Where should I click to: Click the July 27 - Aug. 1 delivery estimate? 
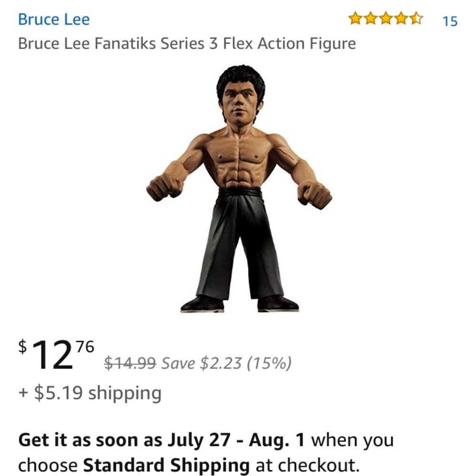pos(236,440)
